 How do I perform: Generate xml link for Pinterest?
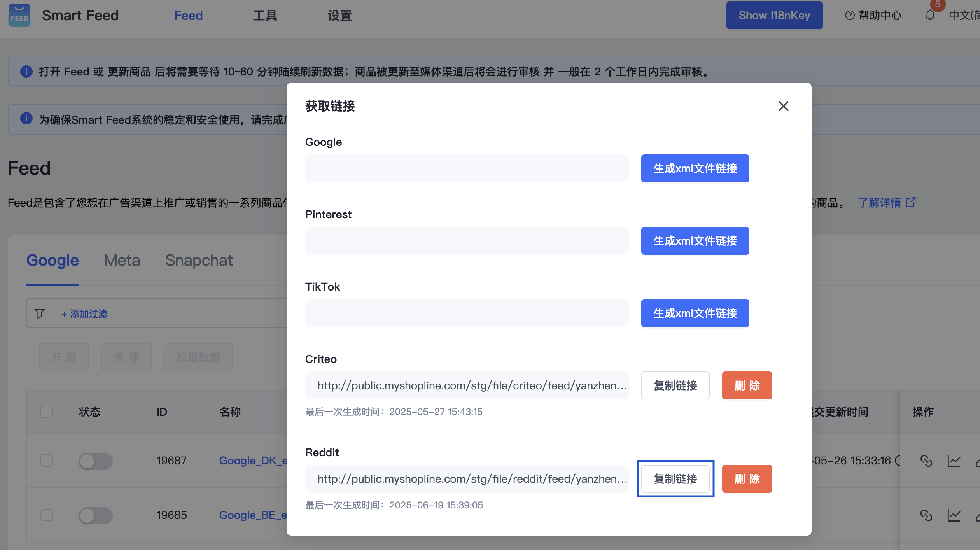tap(695, 241)
